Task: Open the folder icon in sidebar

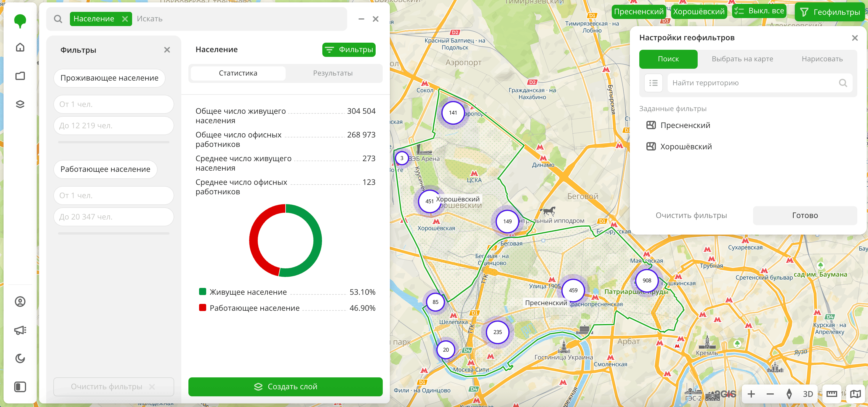Action: coord(20,76)
